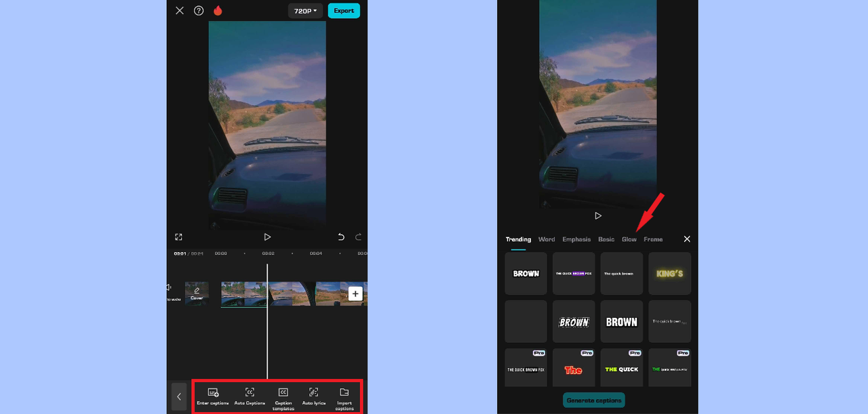Expand preview to fullscreen in left screen

pos(178,237)
